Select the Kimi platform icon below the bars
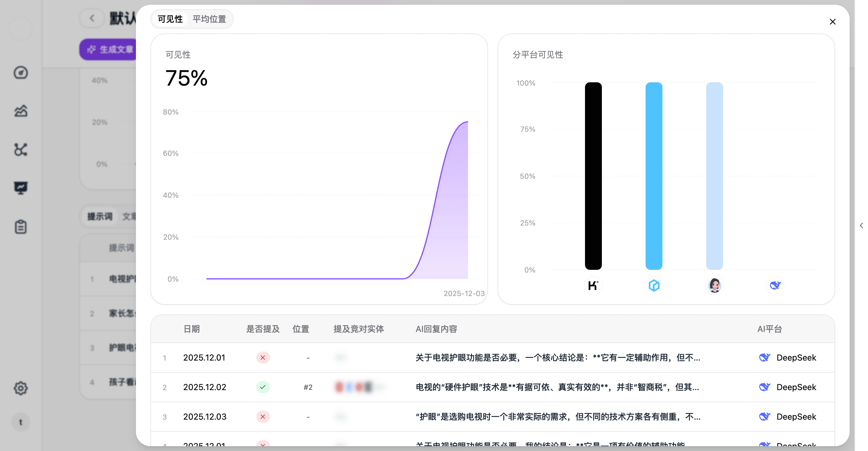This screenshot has height=451, width=868. tap(594, 285)
